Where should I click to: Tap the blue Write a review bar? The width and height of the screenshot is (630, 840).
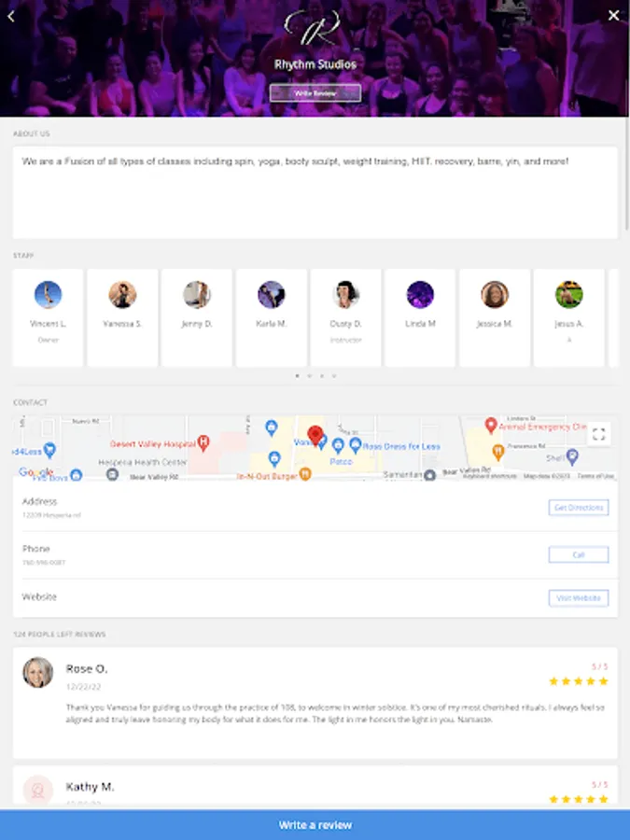(315, 825)
